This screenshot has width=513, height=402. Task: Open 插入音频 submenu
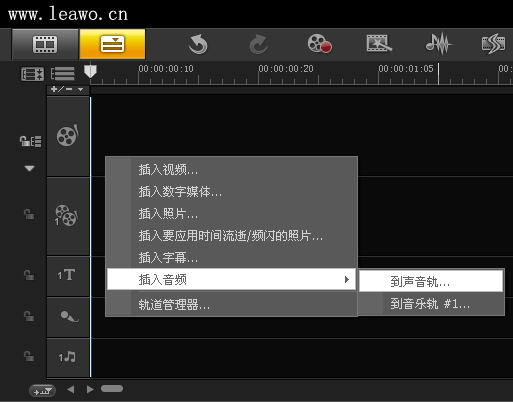[232, 280]
